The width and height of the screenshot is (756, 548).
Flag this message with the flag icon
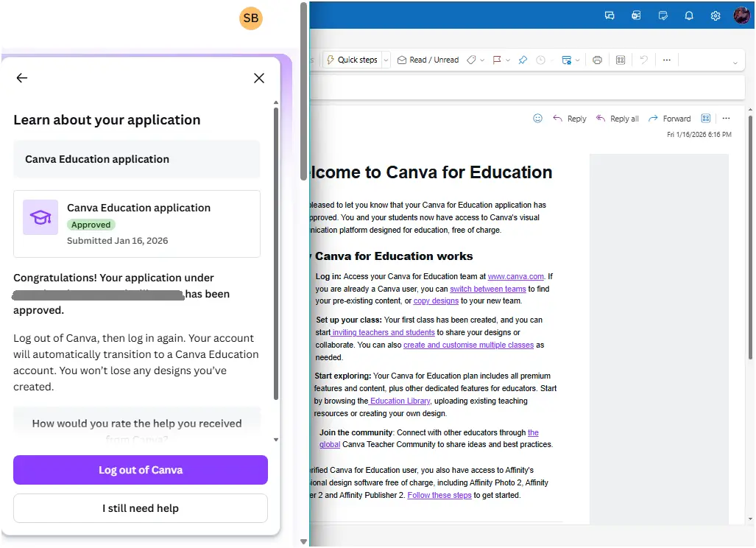pyautogui.click(x=497, y=60)
